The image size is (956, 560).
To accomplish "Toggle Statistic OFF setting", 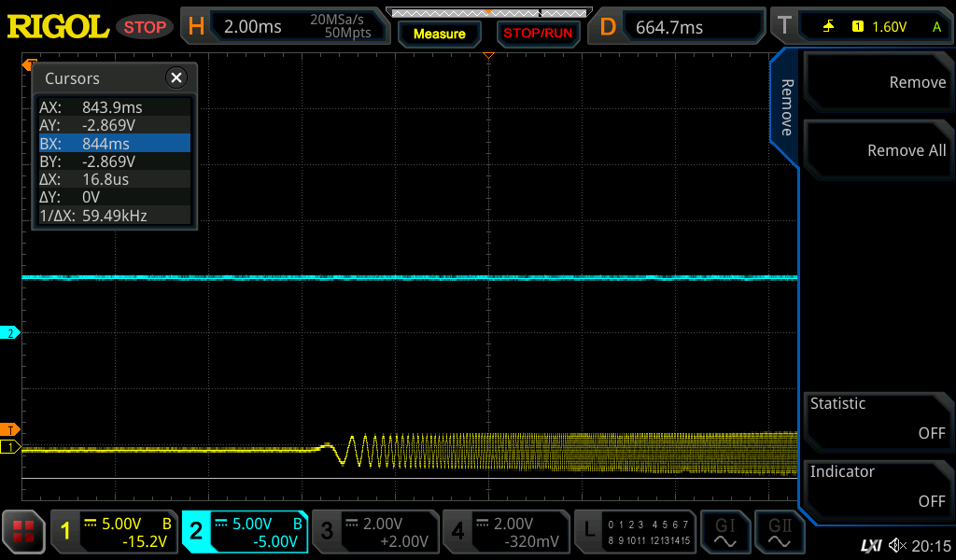I will coord(877,418).
